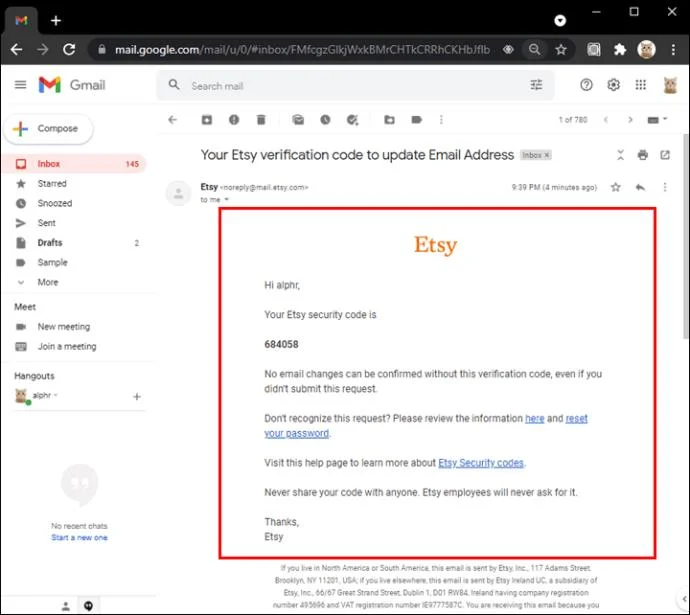Open the Inbox folder
The width and height of the screenshot is (690, 615).
coord(73,164)
